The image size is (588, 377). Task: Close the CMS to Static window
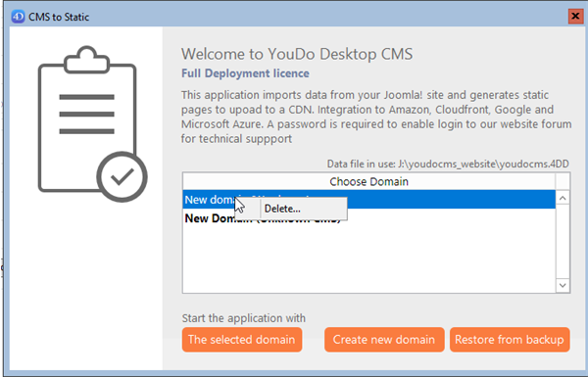[575, 17]
